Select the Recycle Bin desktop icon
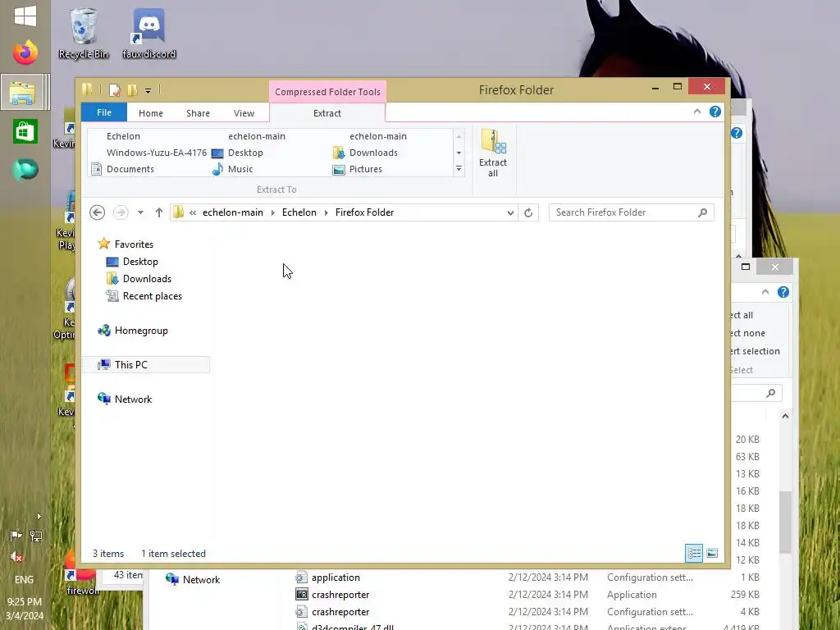 (83, 33)
